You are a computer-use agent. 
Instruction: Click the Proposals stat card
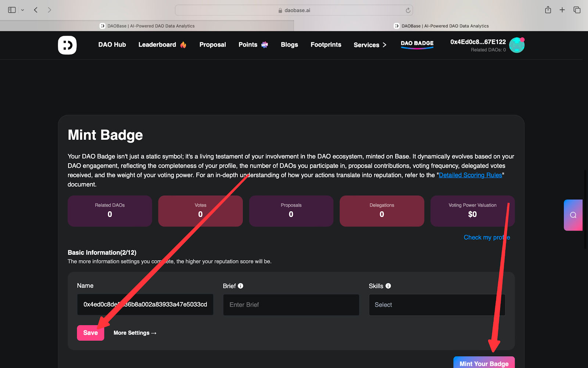(x=291, y=211)
